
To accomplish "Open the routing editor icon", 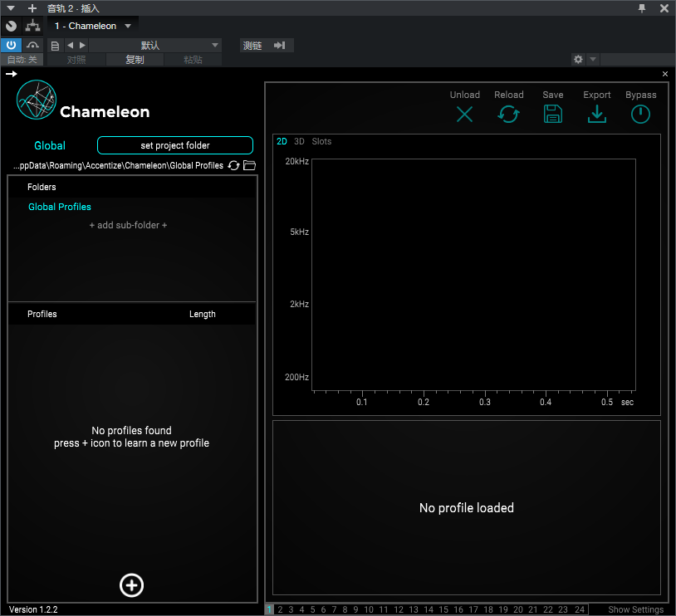I will (32, 26).
